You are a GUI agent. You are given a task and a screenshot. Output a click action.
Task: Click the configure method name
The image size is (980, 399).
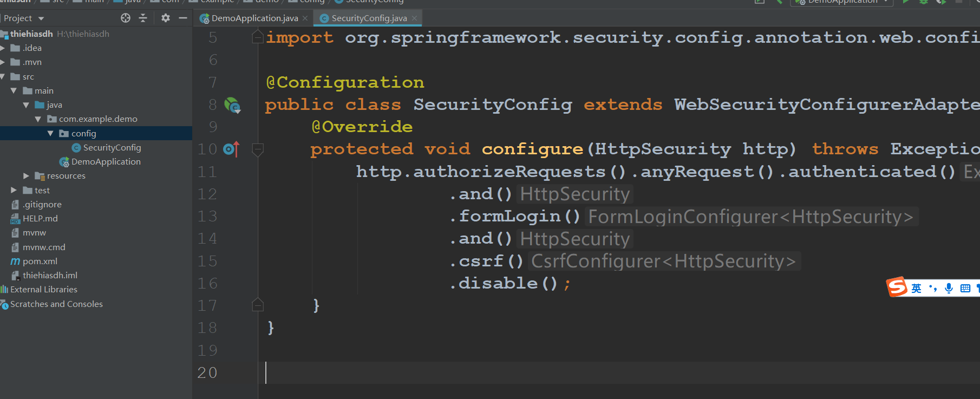click(x=532, y=149)
